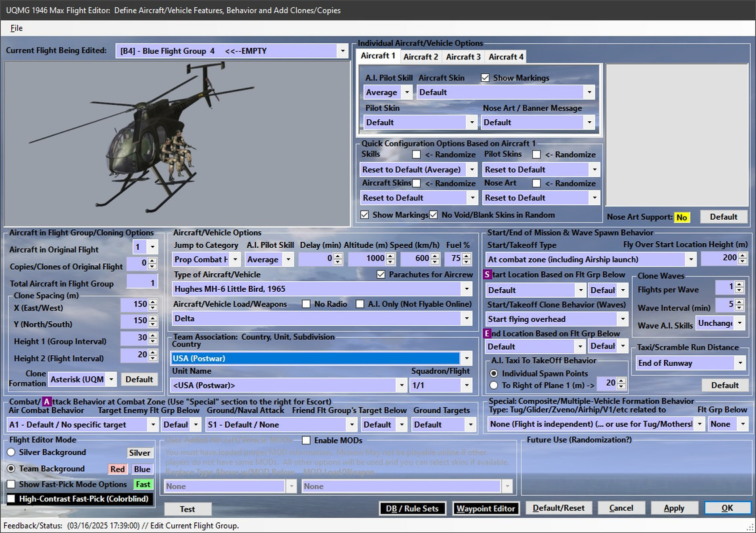Open Ground/Naval Attack S1 dropdown

pos(351,424)
